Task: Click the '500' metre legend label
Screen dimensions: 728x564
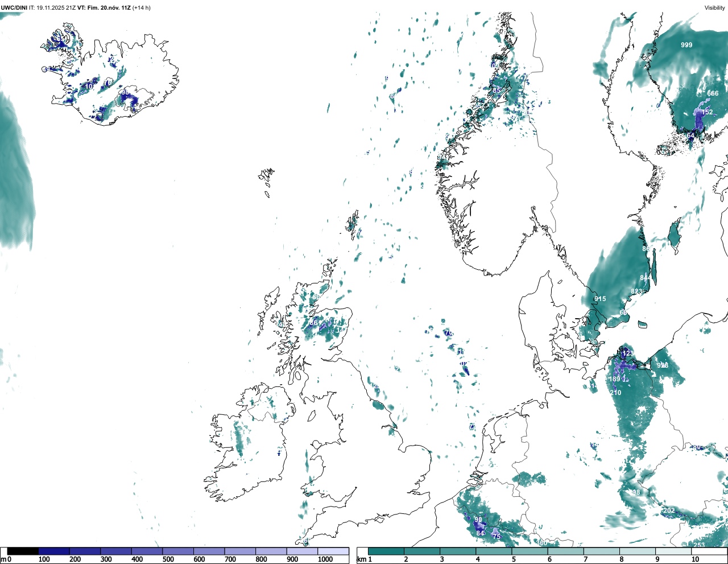Action: (168, 559)
